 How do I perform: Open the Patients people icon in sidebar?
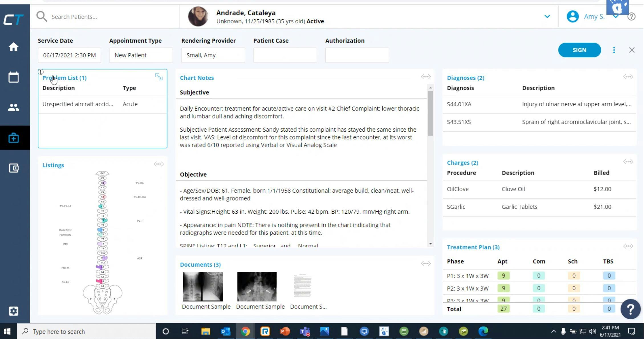click(13, 107)
